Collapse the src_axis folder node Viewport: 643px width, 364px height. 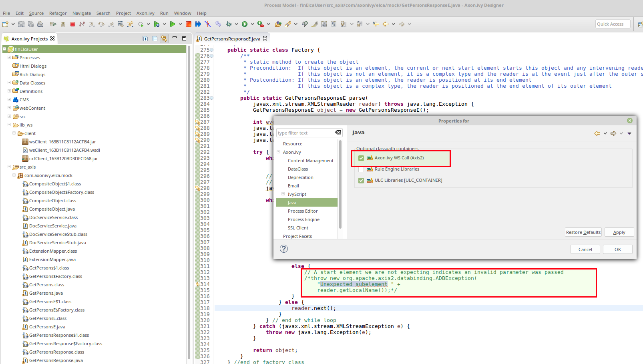pyautogui.click(x=9, y=167)
